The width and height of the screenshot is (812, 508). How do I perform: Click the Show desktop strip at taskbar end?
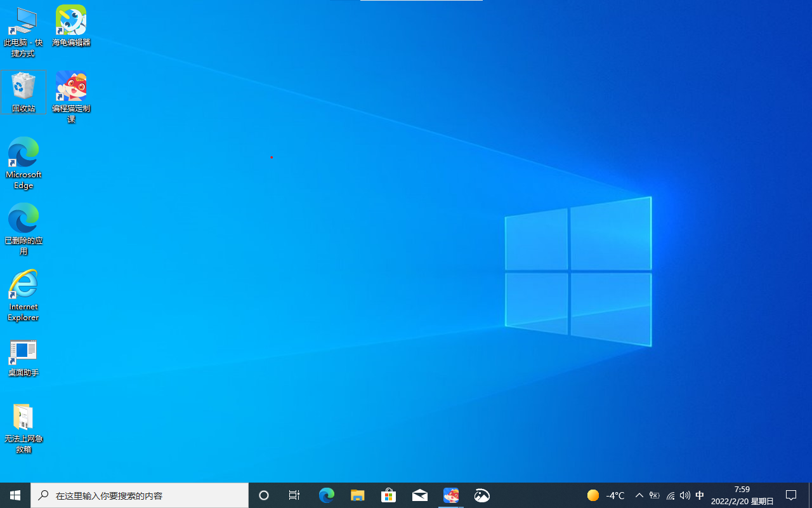pos(810,495)
